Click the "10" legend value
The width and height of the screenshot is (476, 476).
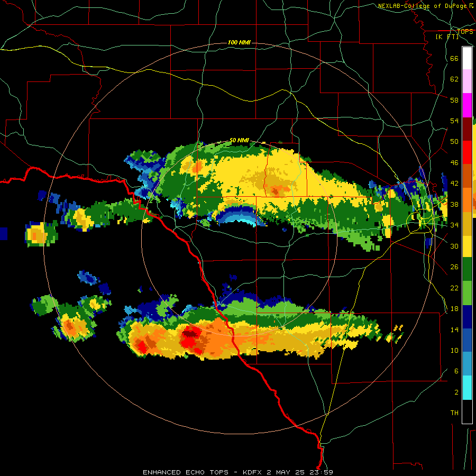click(454, 350)
